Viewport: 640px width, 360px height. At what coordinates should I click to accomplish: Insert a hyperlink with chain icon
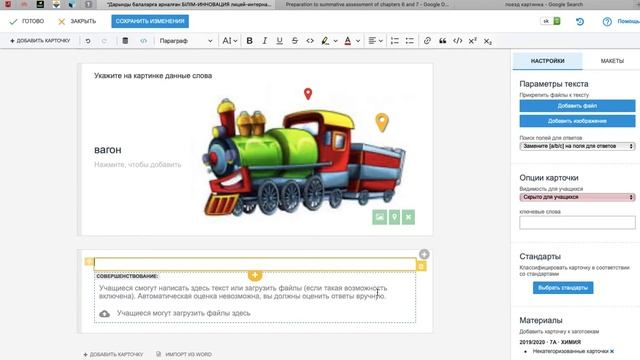pyautogui.click(x=427, y=41)
